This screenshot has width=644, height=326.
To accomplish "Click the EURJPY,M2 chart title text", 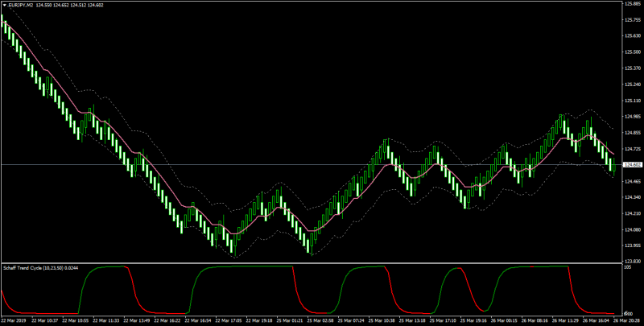I will pyautogui.click(x=20, y=6).
